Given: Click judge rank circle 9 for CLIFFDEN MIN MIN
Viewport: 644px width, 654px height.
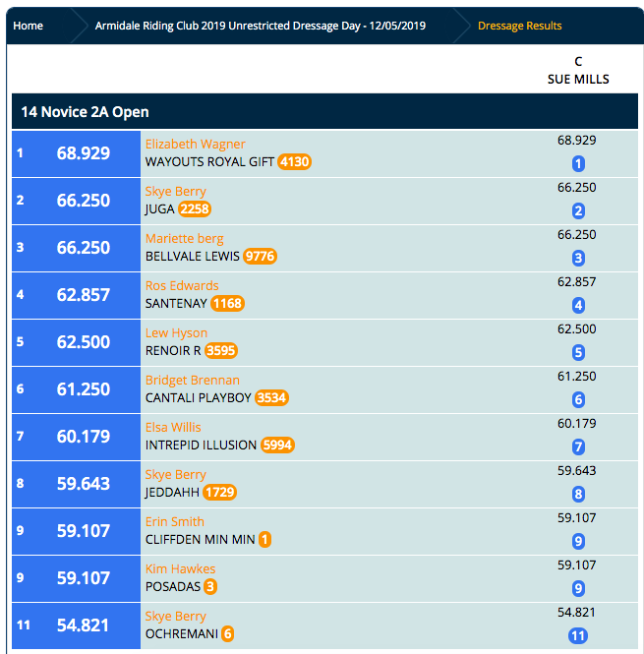Looking at the screenshot, I should point(578,541).
